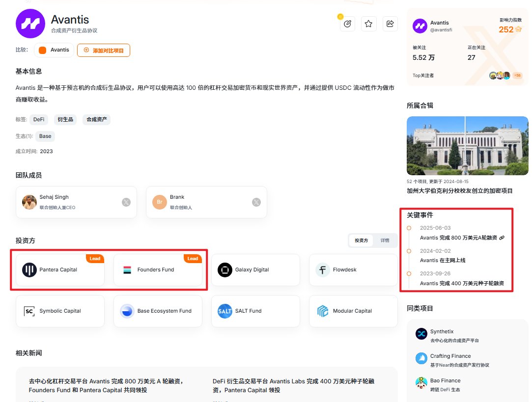The image size is (532, 402).
Task: Click the Synthetix project icon
Action: (421, 334)
